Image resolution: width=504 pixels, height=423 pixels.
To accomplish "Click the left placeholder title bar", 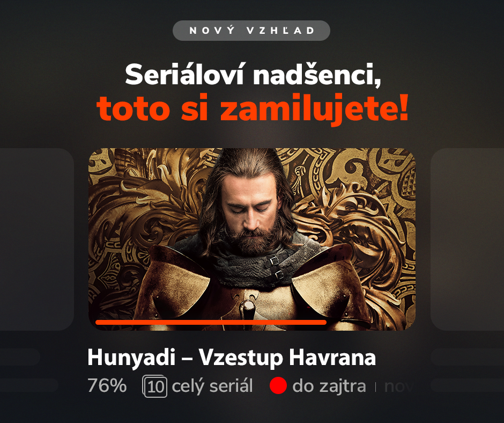I will pyautogui.click(x=20, y=356).
